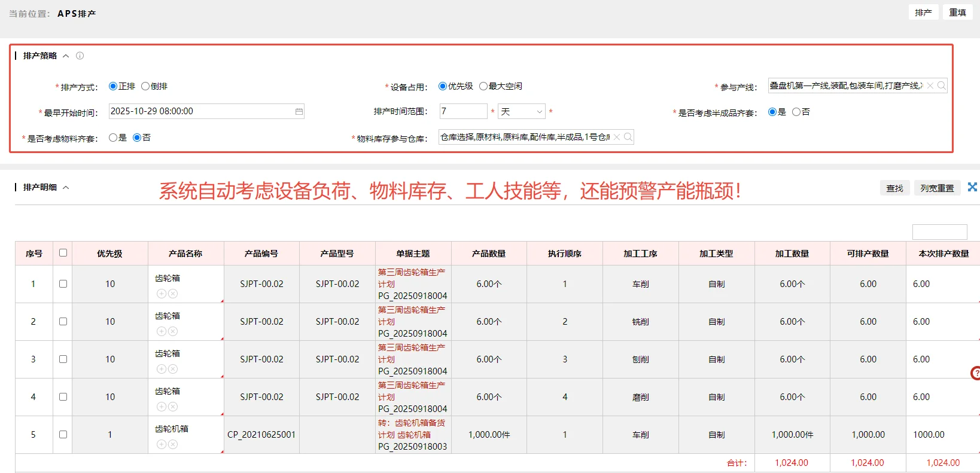The height and width of the screenshot is (473, 980).
Task: Click the 优先级 column header
Action: pos(109,254)
